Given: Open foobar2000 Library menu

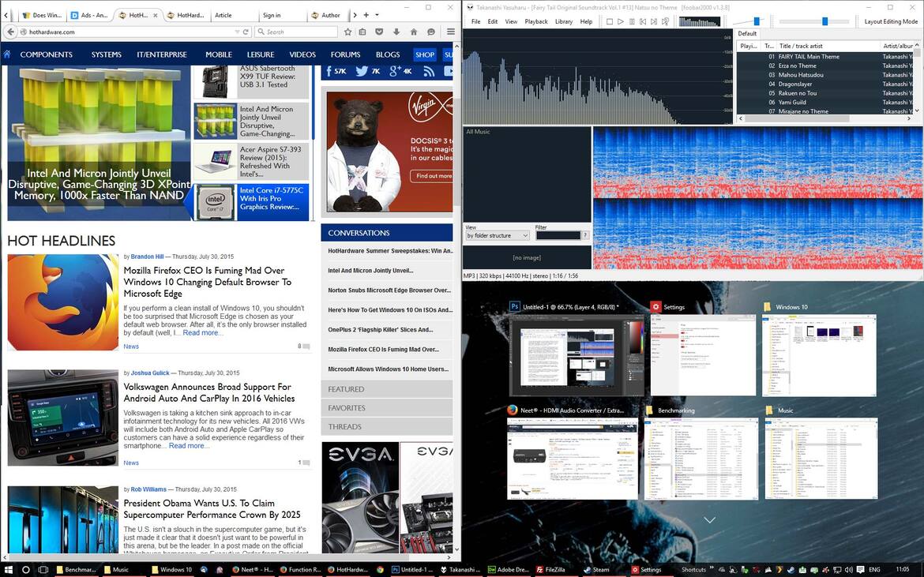Looking at the screenshot, I should (564, 21).
